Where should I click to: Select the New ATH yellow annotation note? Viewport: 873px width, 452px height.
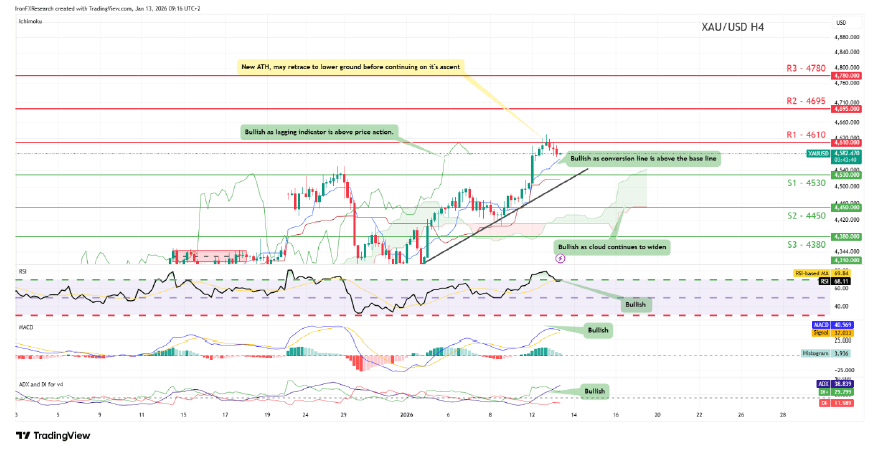click(x=351, y=67)
